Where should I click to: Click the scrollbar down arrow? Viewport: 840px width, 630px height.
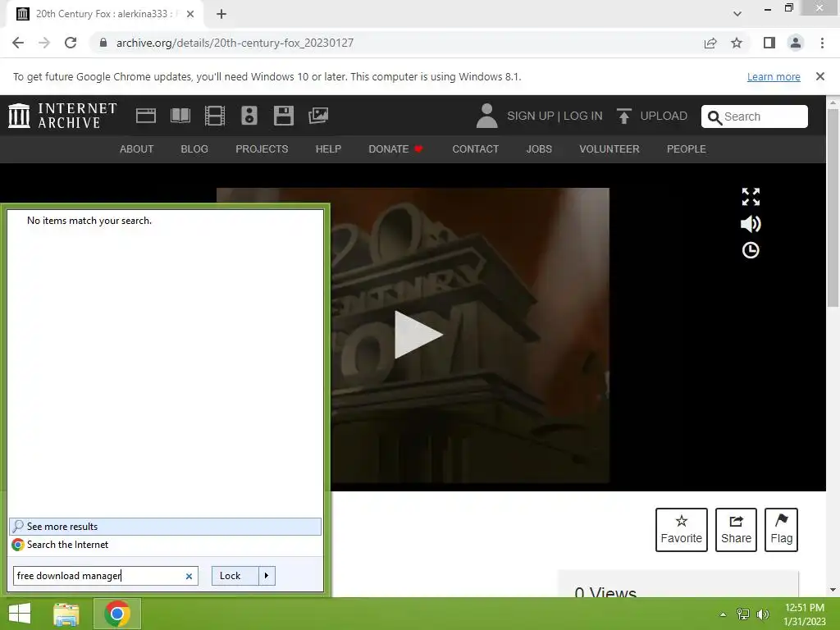[833, 590]
